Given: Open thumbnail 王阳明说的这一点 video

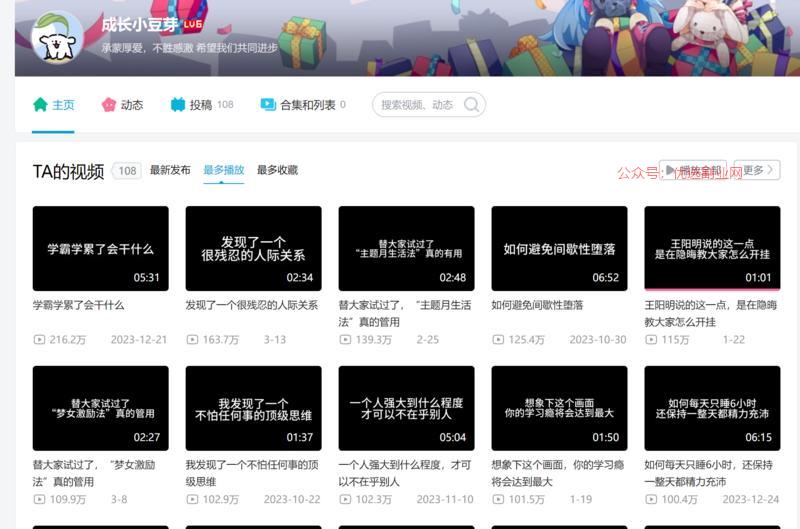Looking at the screenshot, I should pos(712,248).
